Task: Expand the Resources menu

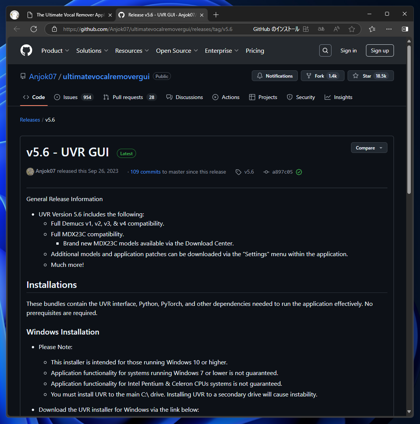Action: tap(132, 51)
